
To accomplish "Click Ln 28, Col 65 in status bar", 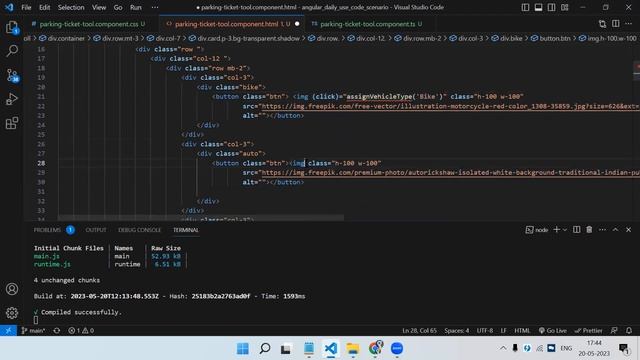I will click(419, 331).
